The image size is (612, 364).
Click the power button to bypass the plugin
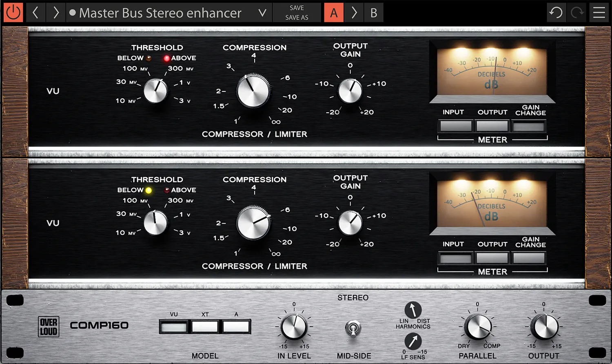(13, 12)
